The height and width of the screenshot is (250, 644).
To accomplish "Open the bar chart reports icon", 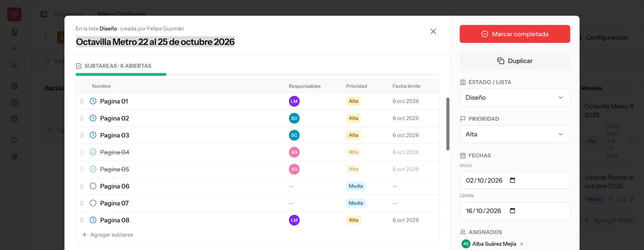I will coord(14,64).
